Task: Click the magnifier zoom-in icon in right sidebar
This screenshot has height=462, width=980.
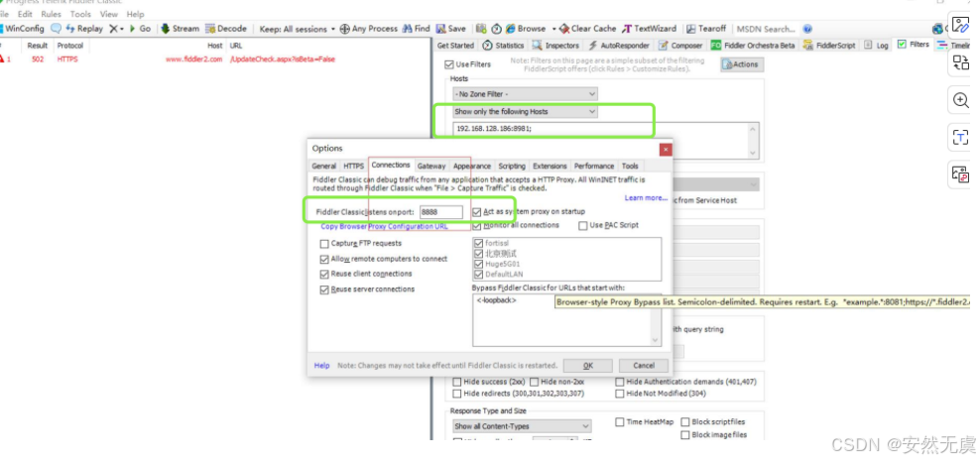Action: 960,100
